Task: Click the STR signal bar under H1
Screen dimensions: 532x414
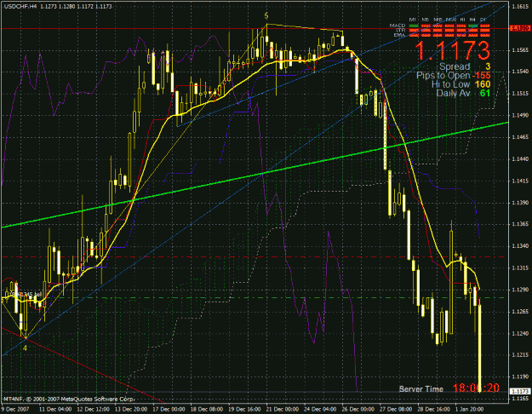Action: pyautogui.click(x=461, y=30)
